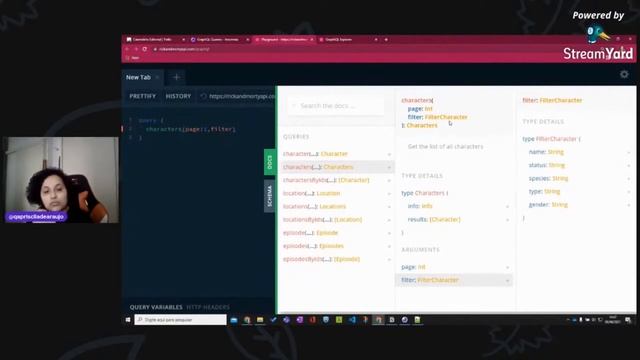Image resolution: width=640 pixels, height=360 pixels.
Task: Open the Windows Start menu
Action: pyautogui.click(x=128, y=320)
